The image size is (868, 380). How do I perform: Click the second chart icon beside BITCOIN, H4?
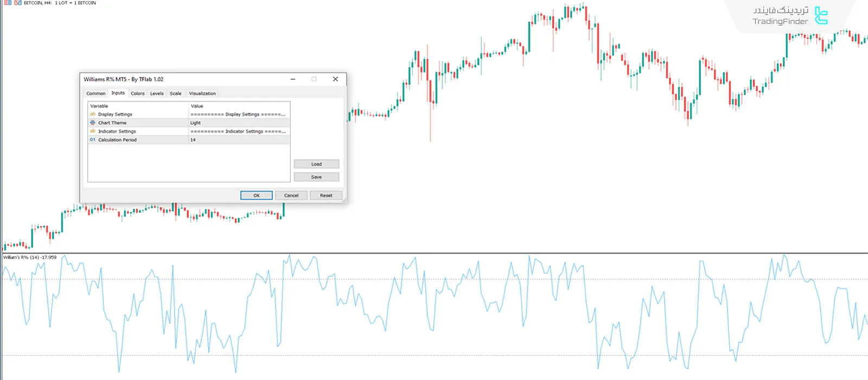pos(18,3)
